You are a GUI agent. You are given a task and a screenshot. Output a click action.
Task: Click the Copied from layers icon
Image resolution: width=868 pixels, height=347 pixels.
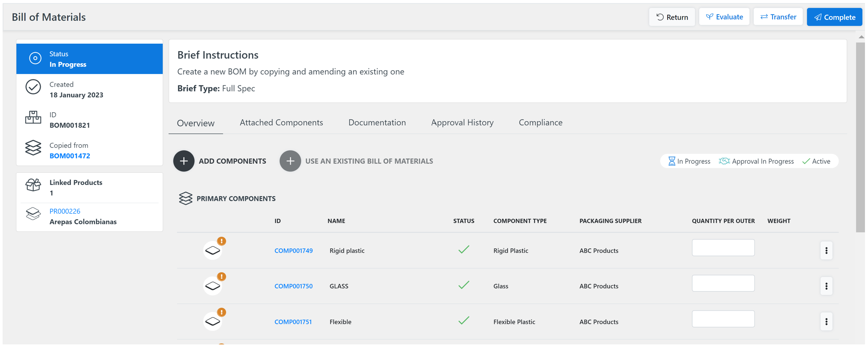pyautogui.click(x=33, y=148)
